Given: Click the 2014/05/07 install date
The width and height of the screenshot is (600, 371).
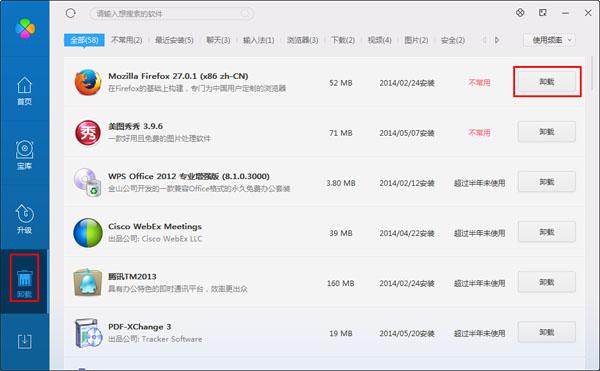Looking at the screenshot, I should pos(407,133).
